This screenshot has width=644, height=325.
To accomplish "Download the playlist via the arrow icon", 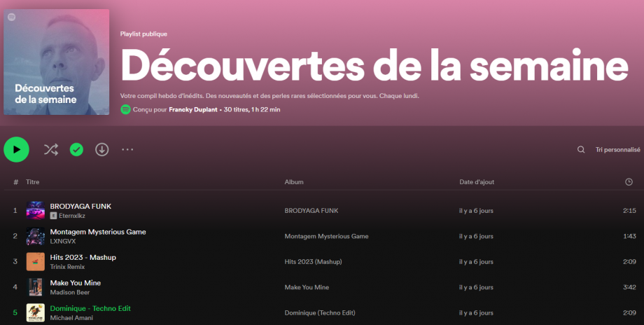I will pyautogui.click(x=102, y=150).
